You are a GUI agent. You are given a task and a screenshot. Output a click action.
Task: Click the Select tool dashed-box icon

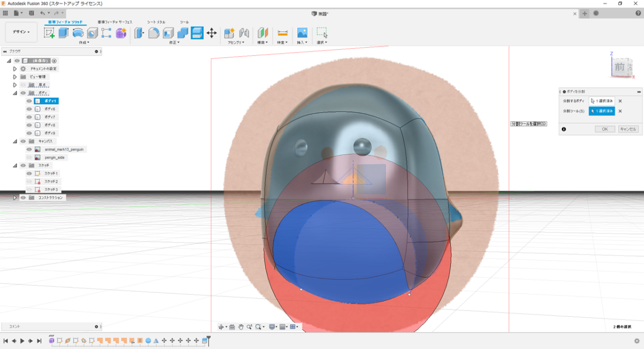322,33
